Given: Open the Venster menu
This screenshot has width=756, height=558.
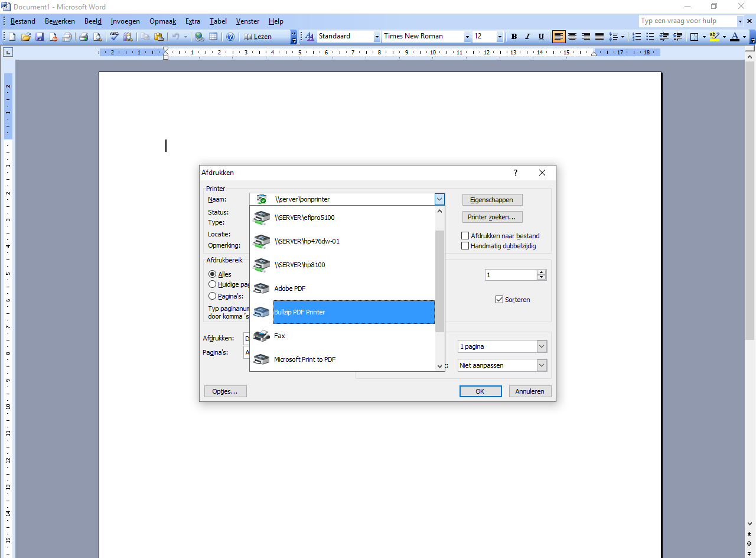Looking at the screenshot, I should pyautogui.click(x=247, y=21).
